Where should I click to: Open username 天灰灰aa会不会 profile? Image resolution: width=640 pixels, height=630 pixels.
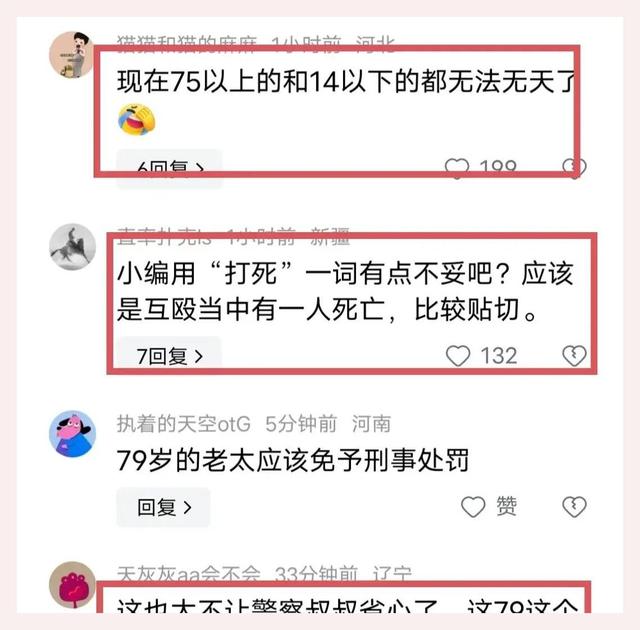coord(189,574)
